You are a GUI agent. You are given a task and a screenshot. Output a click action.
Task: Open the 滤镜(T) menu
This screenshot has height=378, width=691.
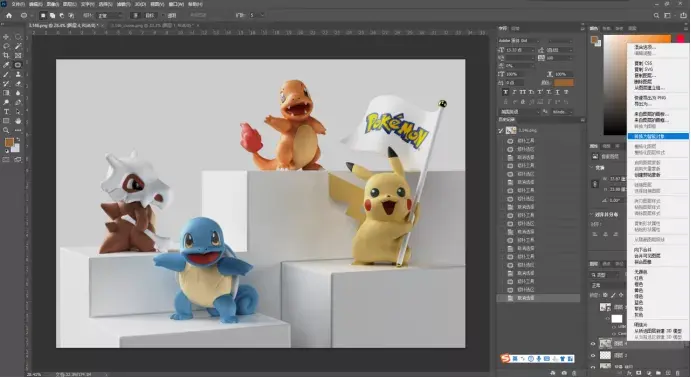[x=124, y=4]
